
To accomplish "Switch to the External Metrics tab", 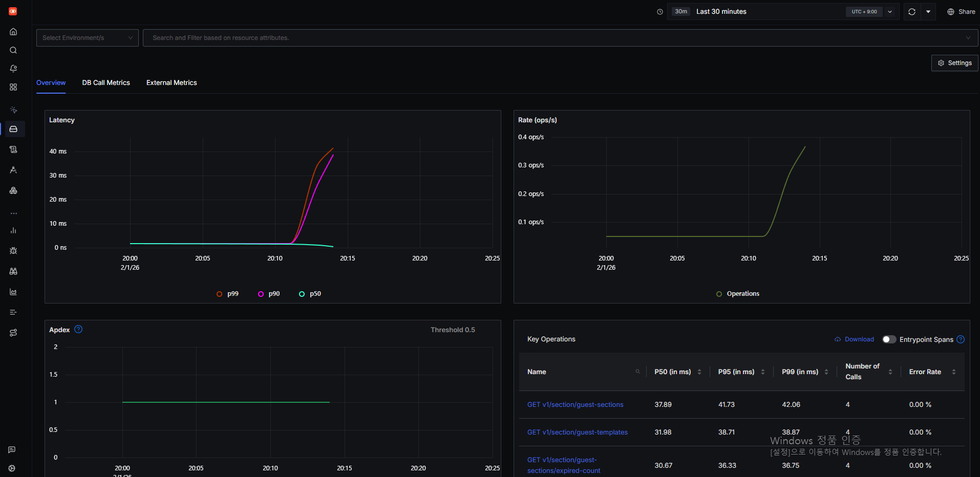I will (172, 83).
